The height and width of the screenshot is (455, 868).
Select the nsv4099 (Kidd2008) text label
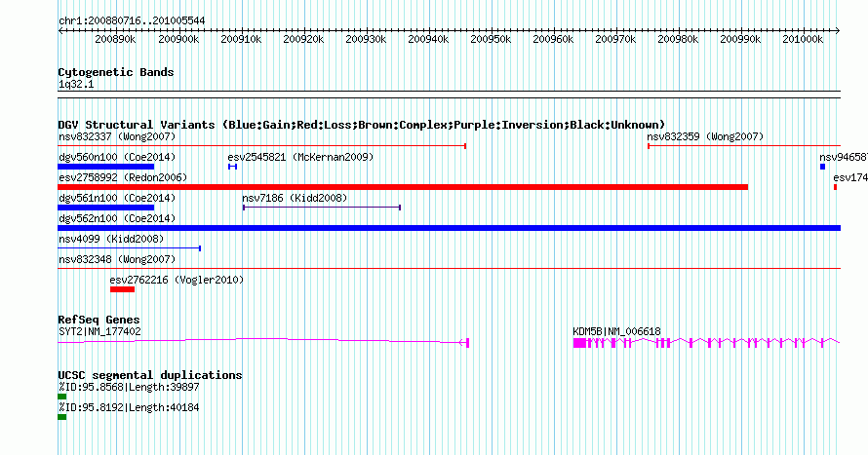(111, 239)
